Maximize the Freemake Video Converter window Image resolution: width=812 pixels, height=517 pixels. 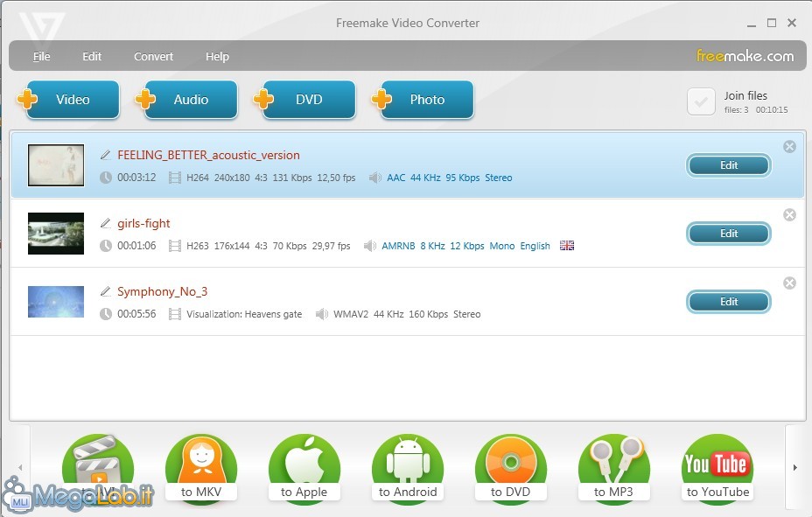[772, 23]
